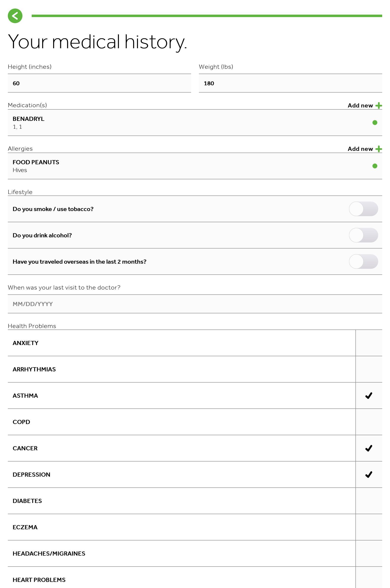Click the green dot on Food Peanuts entry
Image resolution: width=390 pixels, height=588 pixels.
(375, 166)
